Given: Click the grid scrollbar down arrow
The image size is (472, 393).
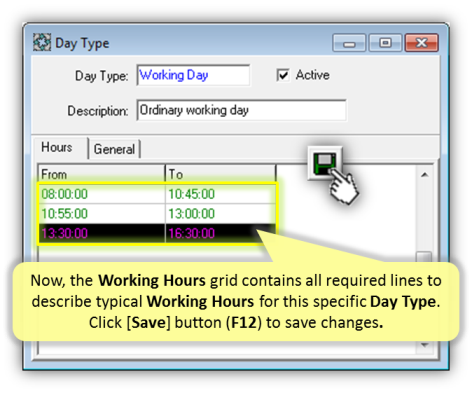Looking at the screenshot, I should click(424, 345).
